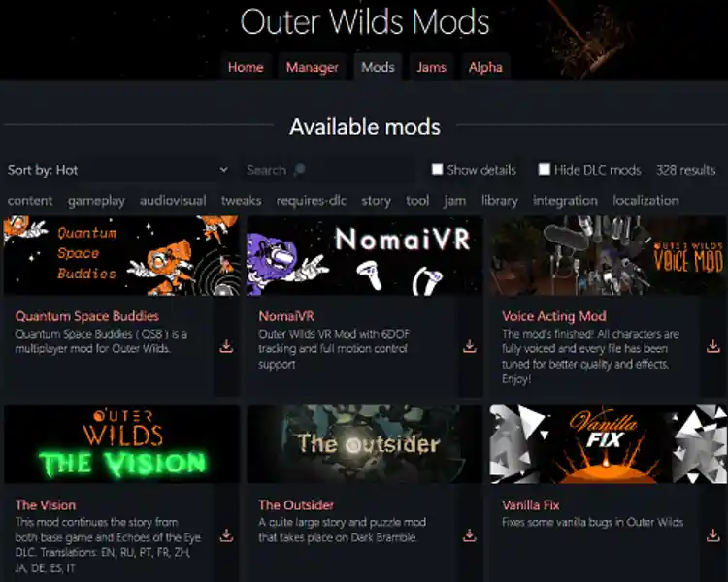Download The Outsider mod
The image size is (728, 582).
470,535
